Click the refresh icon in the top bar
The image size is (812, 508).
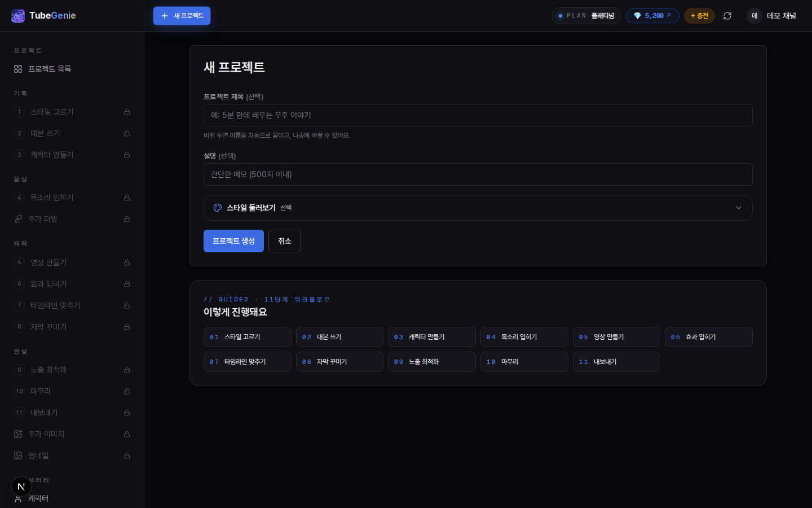point(727,16)
